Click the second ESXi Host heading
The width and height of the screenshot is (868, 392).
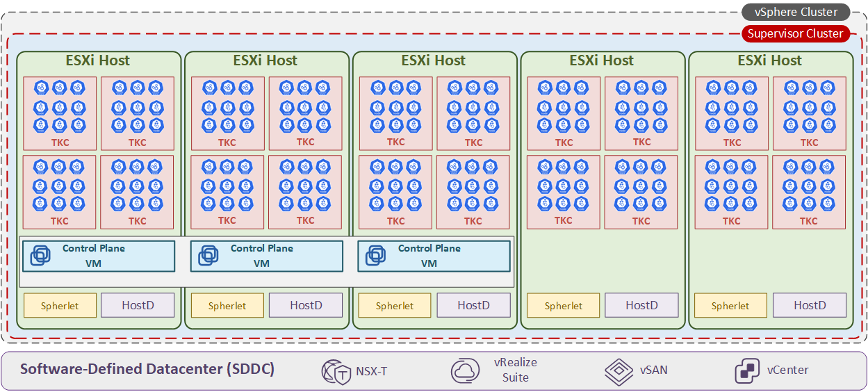tap(265, 60)
